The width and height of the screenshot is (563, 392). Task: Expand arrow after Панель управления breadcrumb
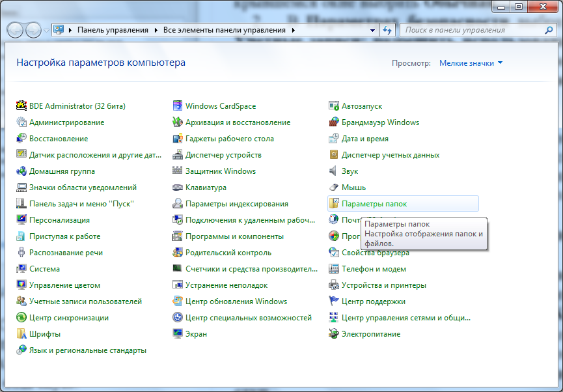point(156,30)
